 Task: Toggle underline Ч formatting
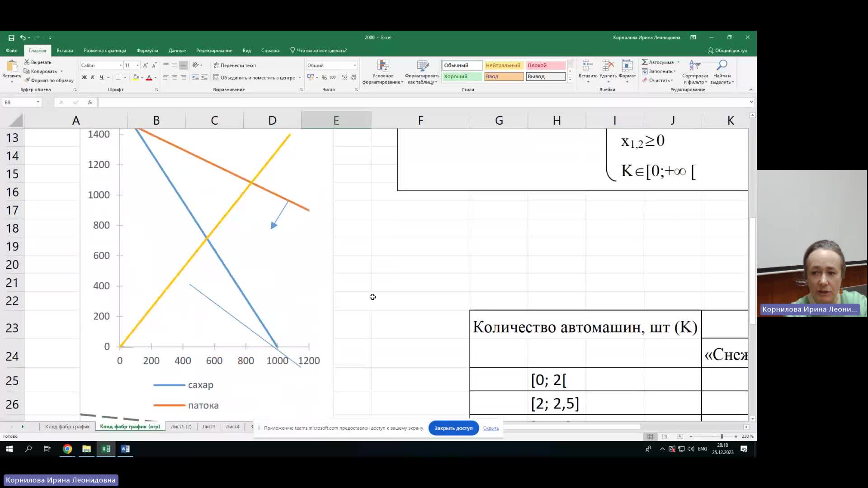click(x=101, y=77)
